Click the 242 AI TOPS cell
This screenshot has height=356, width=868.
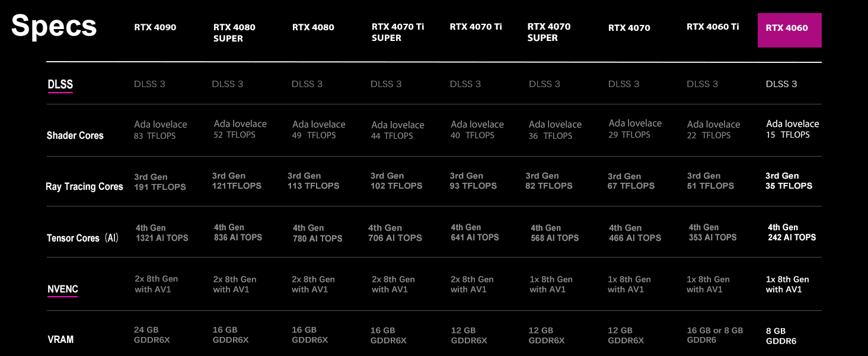(x=792, y=237)
